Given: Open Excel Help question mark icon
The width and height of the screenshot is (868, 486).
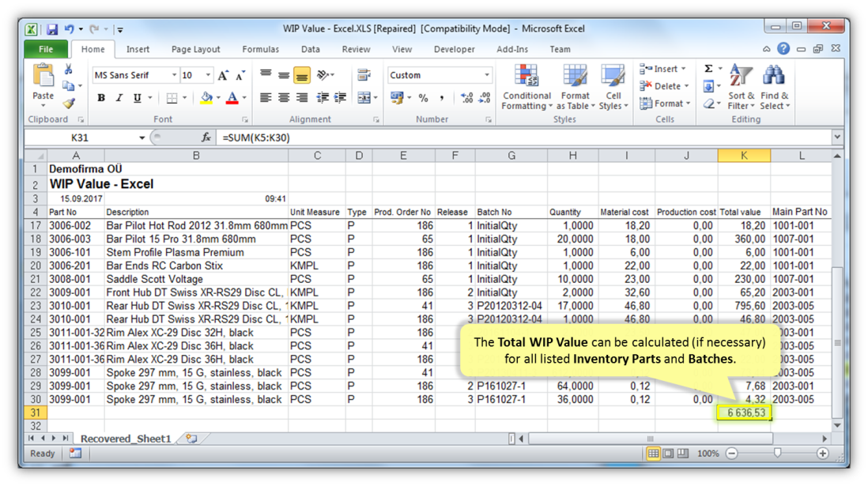Looking at the screenshot, I should pos(783,49).
